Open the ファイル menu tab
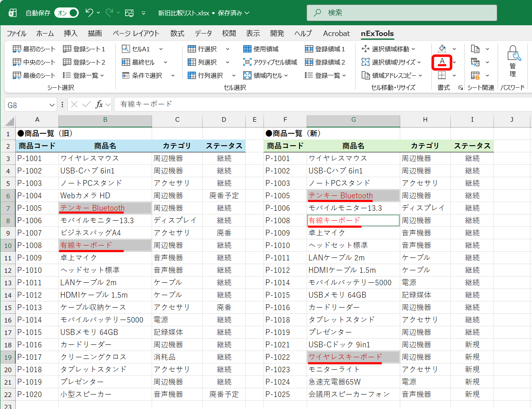The height and width of the screenshot is (409, 532). (17, 34)
